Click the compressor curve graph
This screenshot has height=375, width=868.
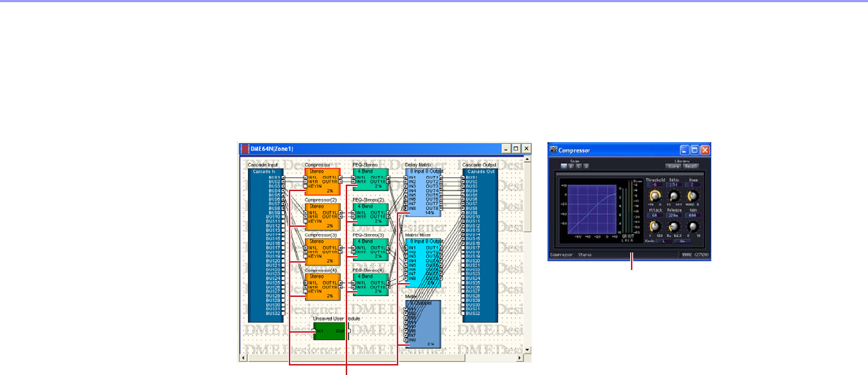(x=592, y=209)
